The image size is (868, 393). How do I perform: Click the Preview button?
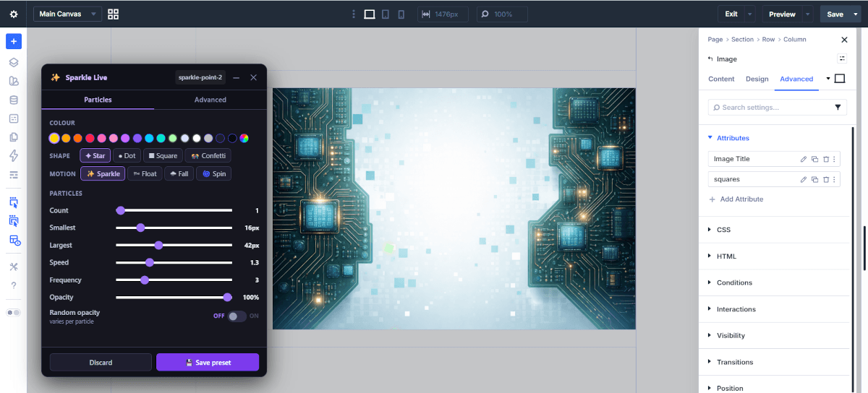click(x=782, y=14)
